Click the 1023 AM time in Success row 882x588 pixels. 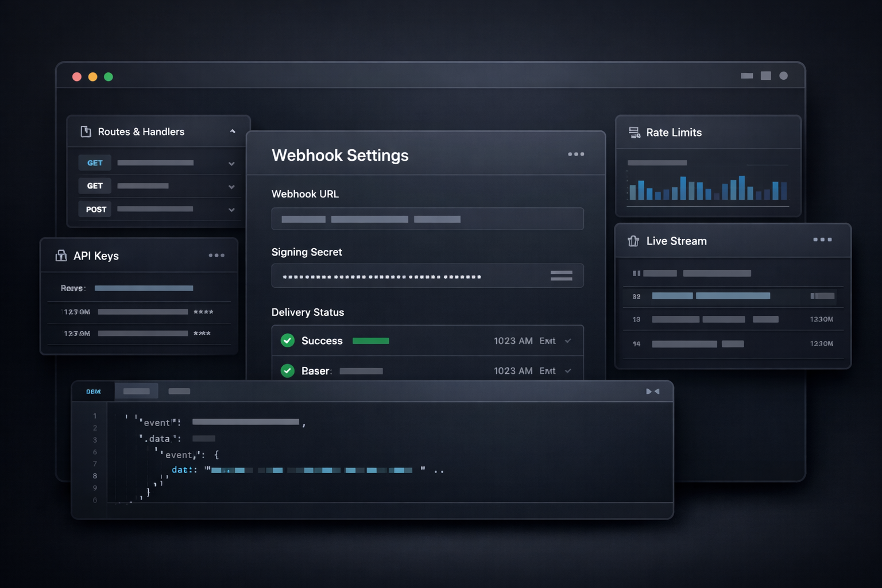pos(513,341)
